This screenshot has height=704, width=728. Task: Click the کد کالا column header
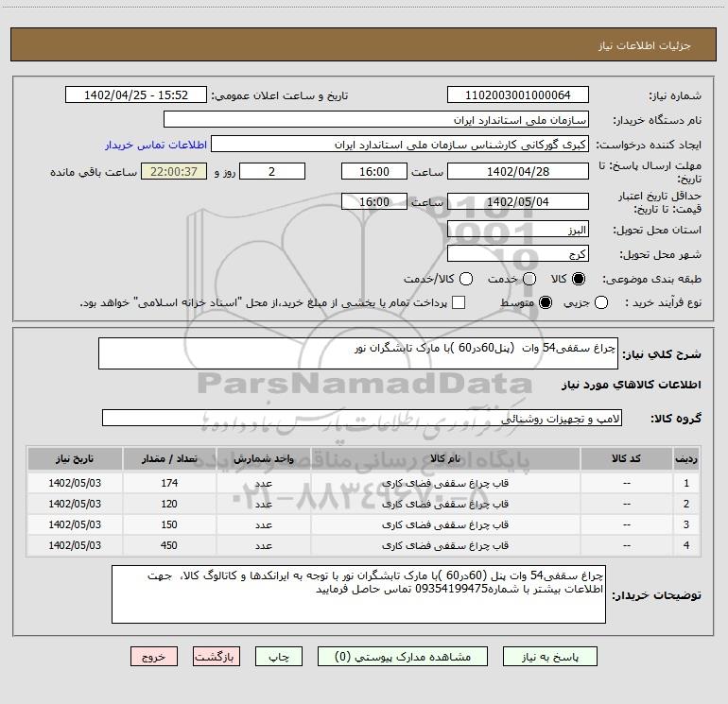tap(626, 459)
